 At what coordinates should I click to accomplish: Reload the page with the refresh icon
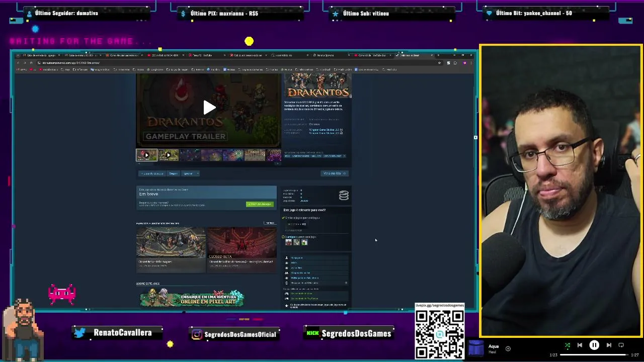point(31,63)
